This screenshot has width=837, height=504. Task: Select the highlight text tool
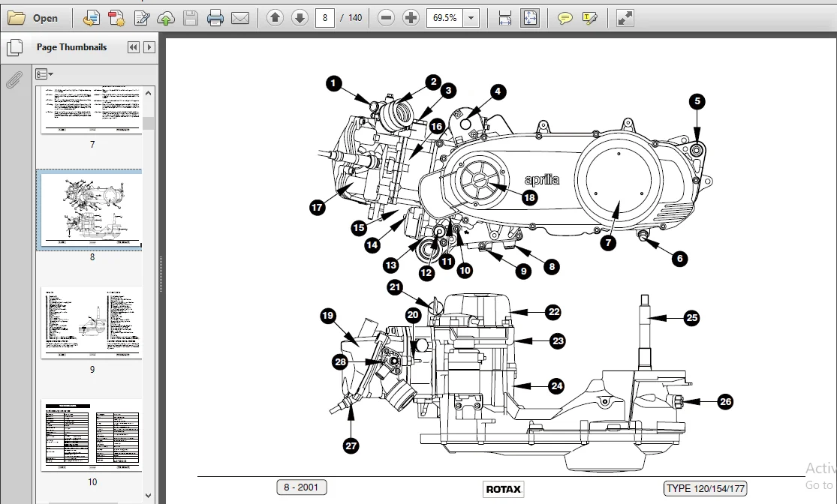pos(590,18)
